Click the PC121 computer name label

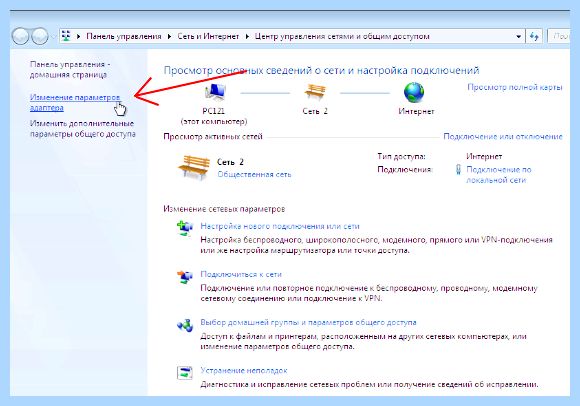coord(213,111)
